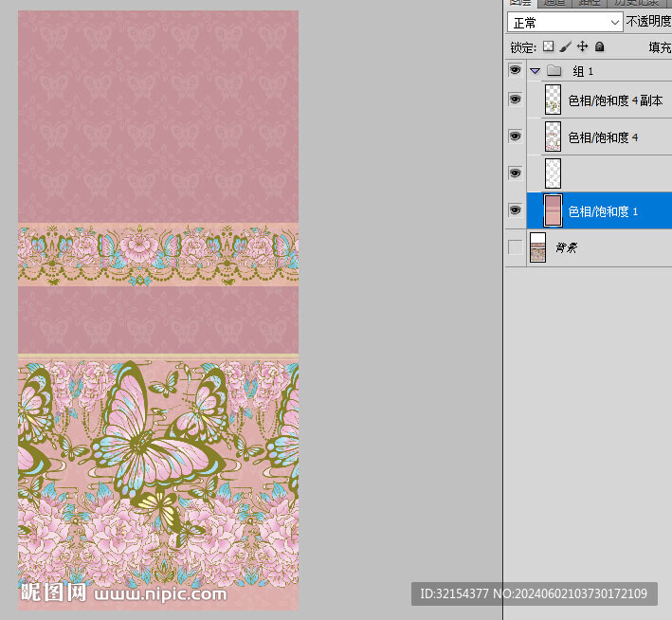Hide the 色相/饱和度 4 layer

tap(515, 137)
